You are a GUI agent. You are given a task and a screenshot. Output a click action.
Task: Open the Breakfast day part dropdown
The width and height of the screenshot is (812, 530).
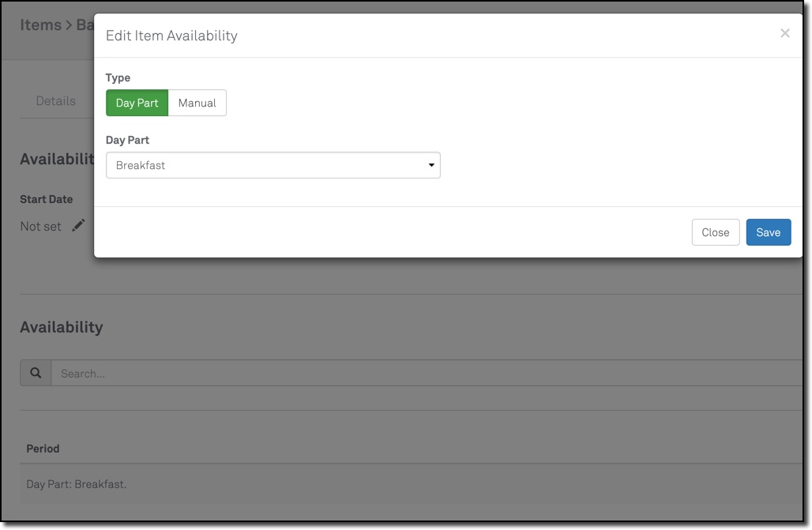point(273,165)
